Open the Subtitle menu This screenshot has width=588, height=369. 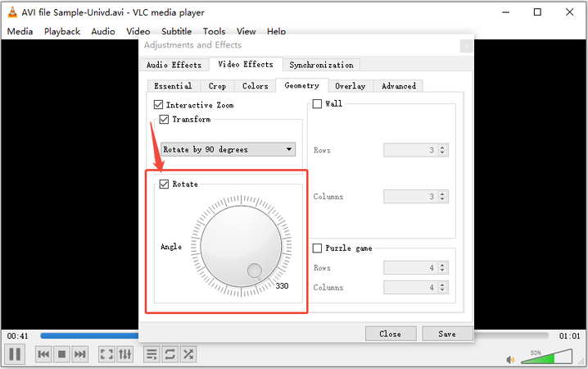176,31
